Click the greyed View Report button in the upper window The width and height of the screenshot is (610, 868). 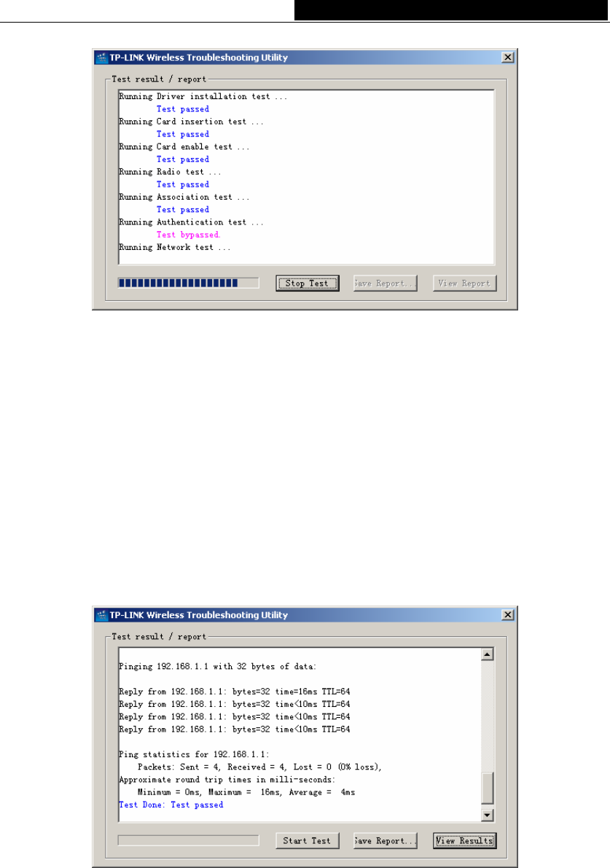pos(464,284)
